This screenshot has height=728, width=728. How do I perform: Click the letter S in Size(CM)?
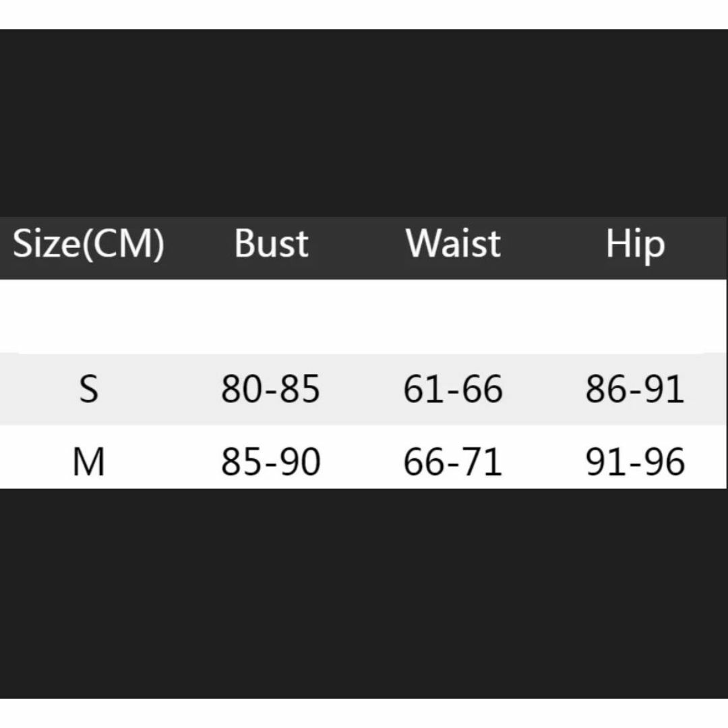(x=22, y=243)
